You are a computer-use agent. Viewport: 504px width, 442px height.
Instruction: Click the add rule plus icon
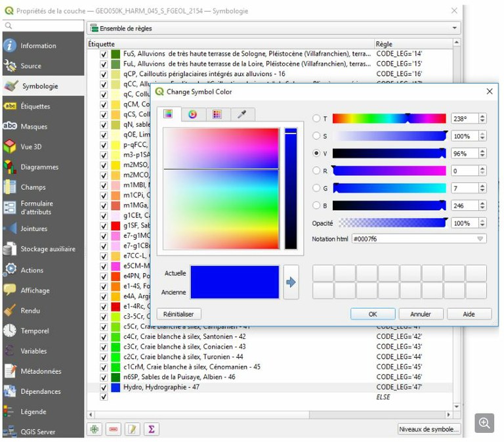coord(95,429)
